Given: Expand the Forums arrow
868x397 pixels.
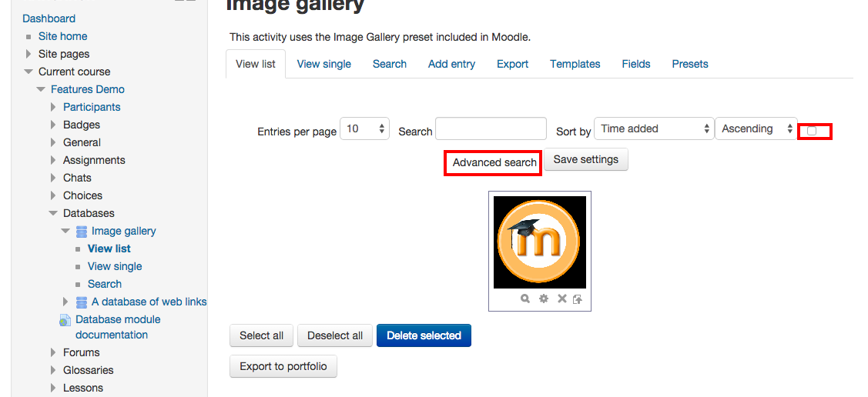Looking at the screenshot, I should (53, 353).
